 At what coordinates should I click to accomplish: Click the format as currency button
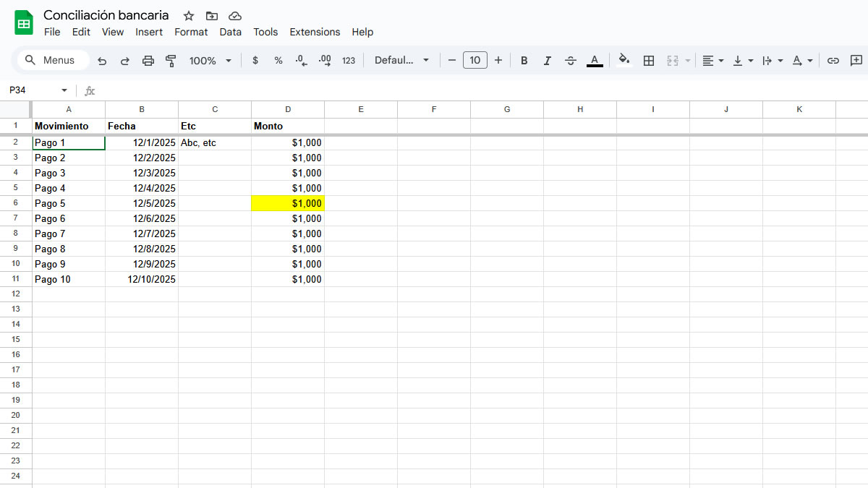pos(255,61)
